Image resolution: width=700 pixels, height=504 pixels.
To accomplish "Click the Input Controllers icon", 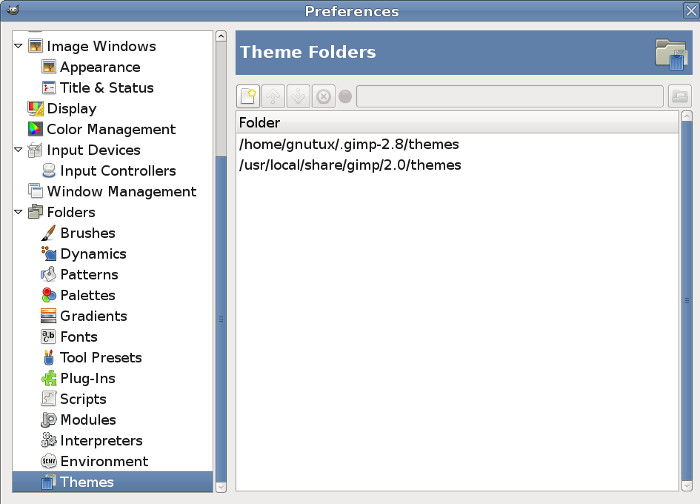I will pos(49,170).
